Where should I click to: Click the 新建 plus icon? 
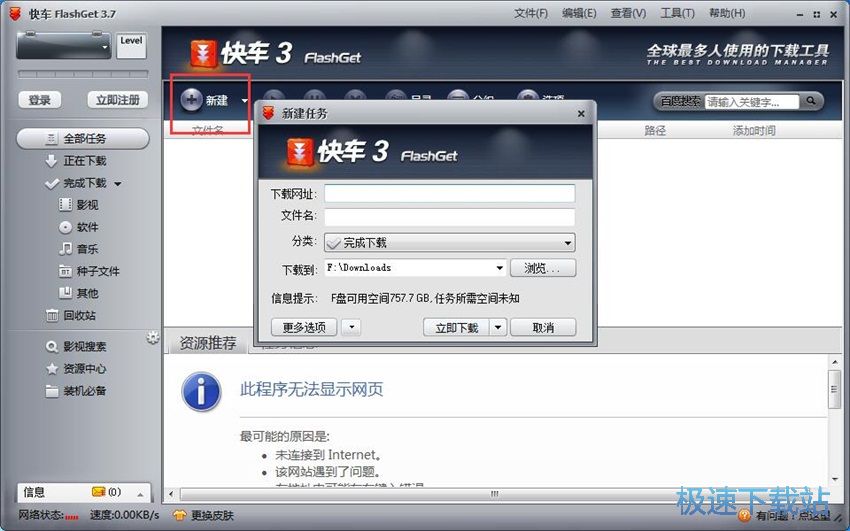point(191,100)
